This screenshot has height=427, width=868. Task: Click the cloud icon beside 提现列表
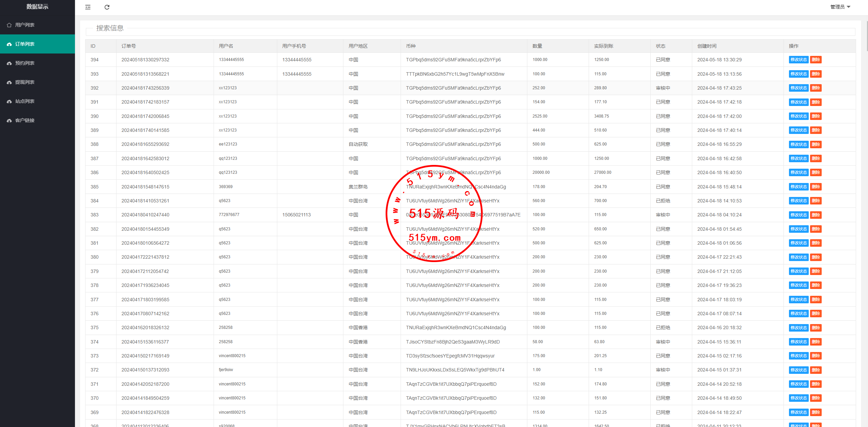(x=9, y=82)
